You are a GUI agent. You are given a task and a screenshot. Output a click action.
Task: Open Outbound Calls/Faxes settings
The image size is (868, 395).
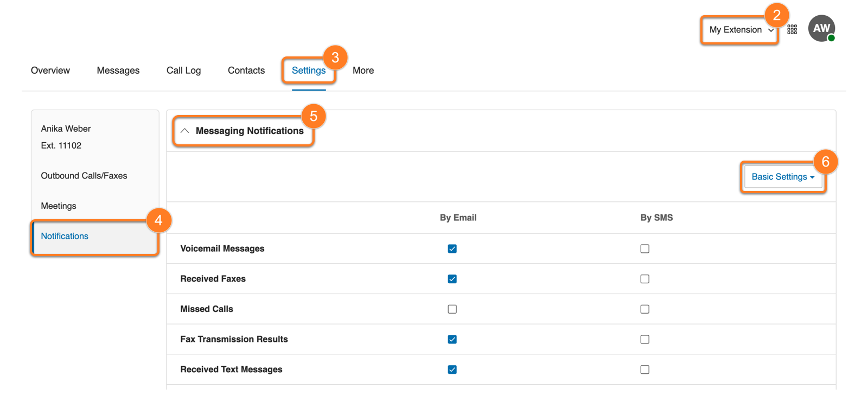click(84, 176)
